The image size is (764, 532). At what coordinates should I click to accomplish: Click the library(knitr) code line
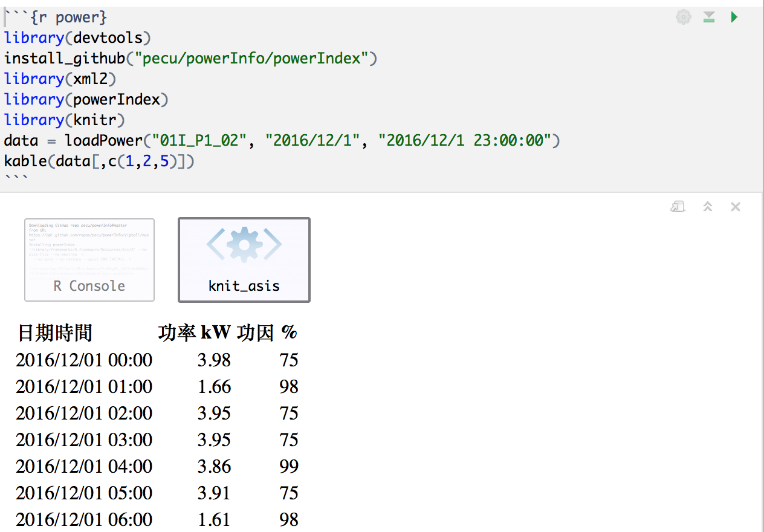[x=64, y=120]
